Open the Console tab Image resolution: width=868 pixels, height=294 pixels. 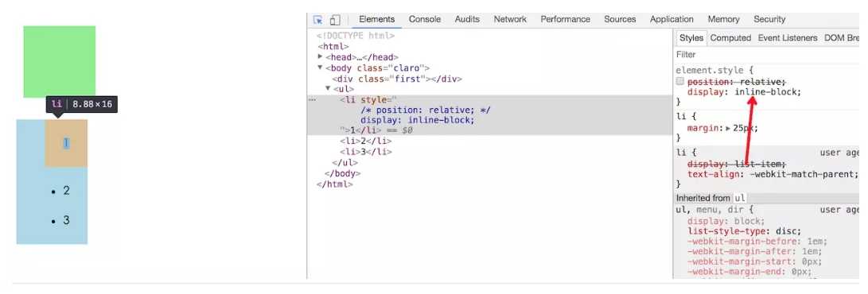pos(425,19)
